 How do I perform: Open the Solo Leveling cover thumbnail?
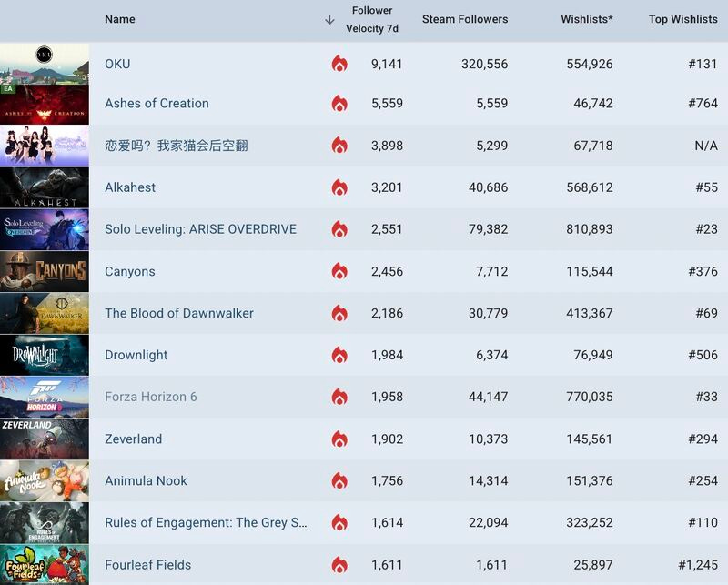pyautogui.click(x=44, y=229)
